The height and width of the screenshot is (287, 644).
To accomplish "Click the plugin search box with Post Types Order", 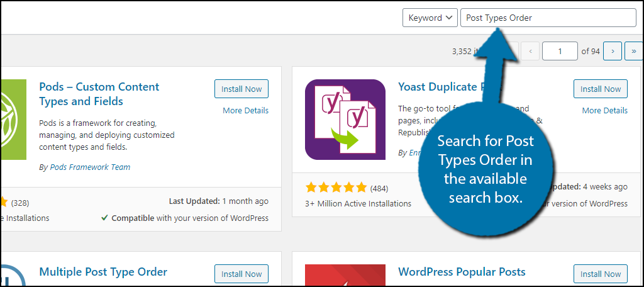I will 548,18.
